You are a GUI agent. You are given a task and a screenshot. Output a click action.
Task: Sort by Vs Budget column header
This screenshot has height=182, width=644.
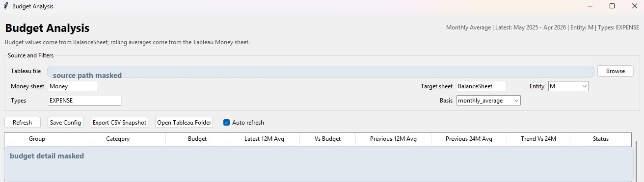coord(328,139)
